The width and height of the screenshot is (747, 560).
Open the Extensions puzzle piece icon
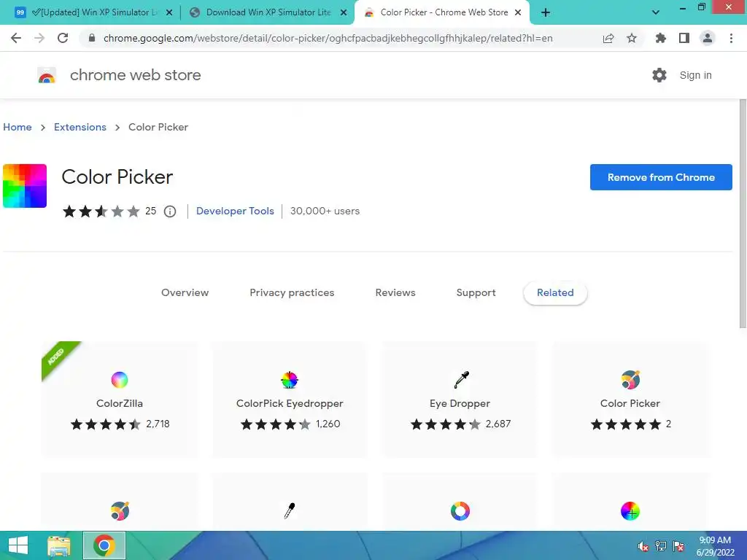click(x=660, y=38)
